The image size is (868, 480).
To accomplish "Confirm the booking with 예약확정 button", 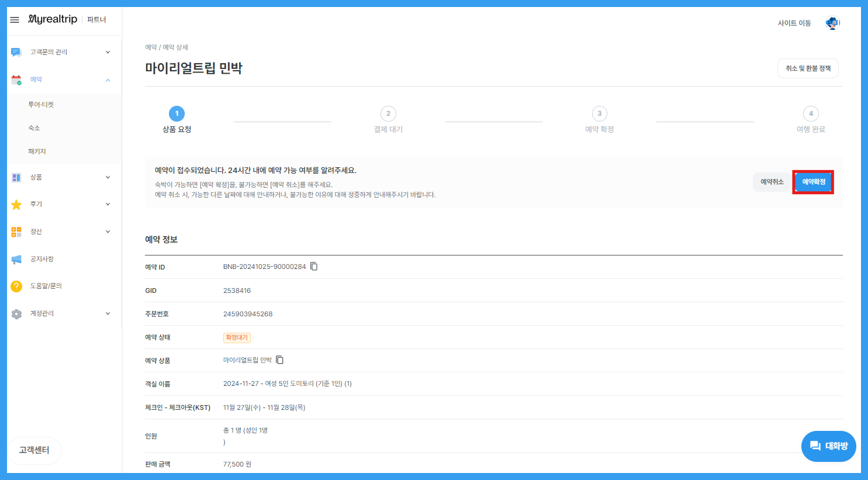I will click(813, 182).
